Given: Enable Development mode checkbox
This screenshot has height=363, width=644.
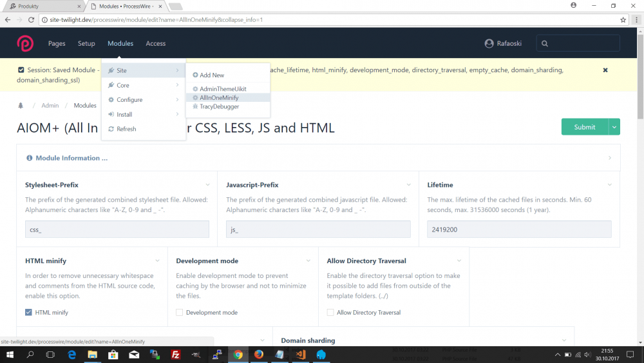Looking at the screenshot, I should (180, 313).
